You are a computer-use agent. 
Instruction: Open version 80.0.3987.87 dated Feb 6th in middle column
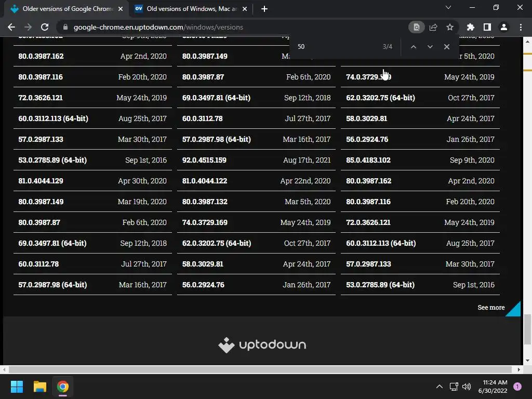point(256,77)
